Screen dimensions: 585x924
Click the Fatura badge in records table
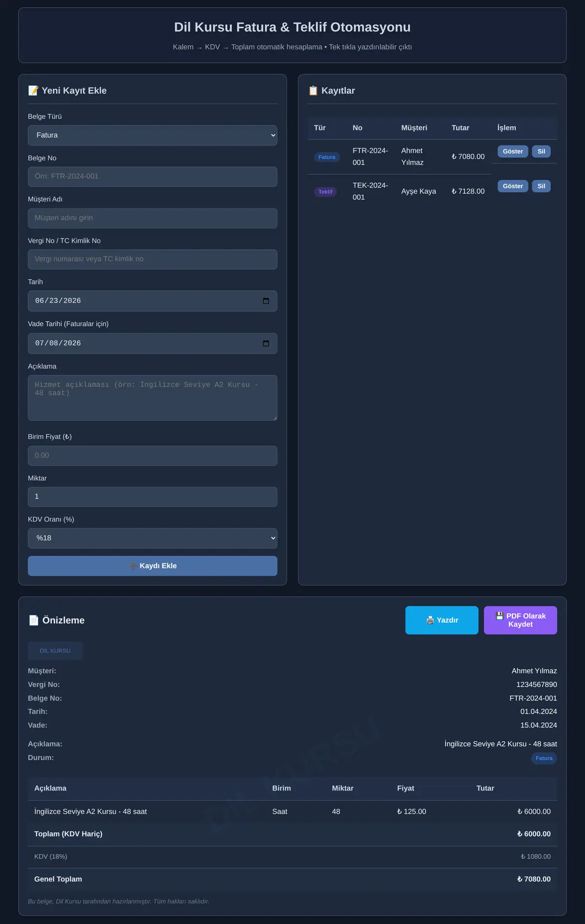[327, 157]
